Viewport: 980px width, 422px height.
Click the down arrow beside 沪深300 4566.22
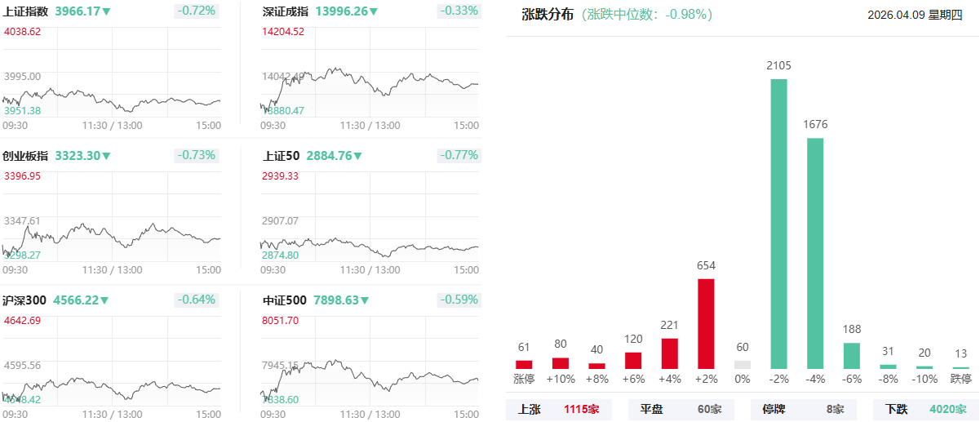click(104, 300)
